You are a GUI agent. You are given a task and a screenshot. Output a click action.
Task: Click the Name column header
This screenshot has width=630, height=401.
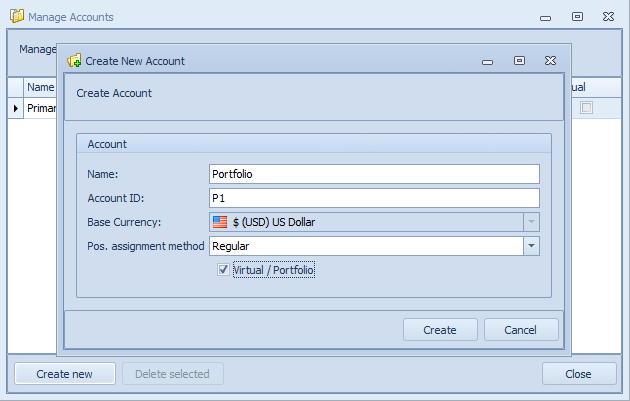coord(40,87)
